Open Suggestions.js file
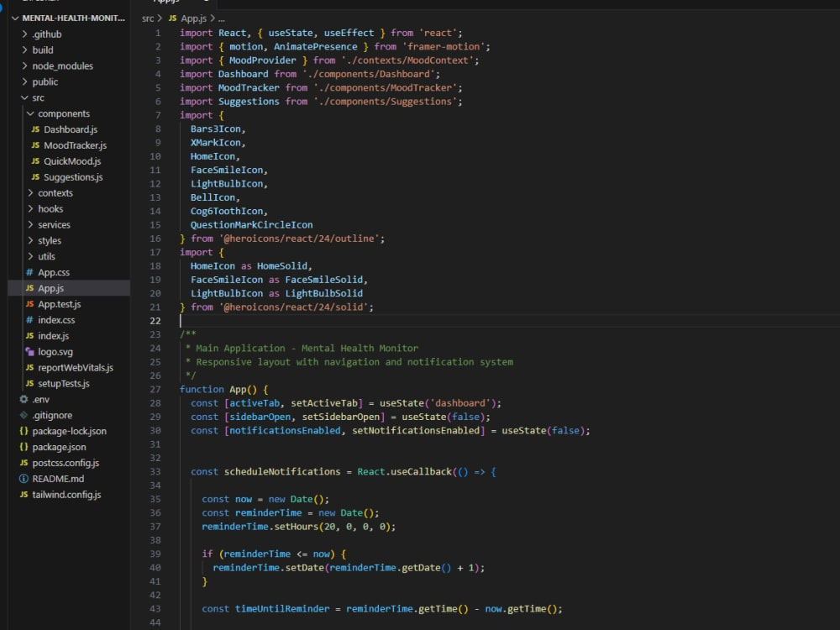Screen dimensions: 840x630 click(x=73, y=177)
